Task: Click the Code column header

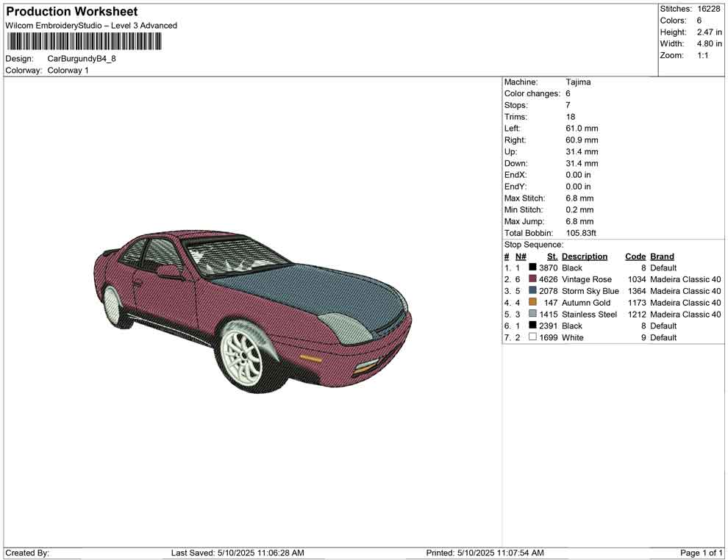Action: click(x=635, y=256)
